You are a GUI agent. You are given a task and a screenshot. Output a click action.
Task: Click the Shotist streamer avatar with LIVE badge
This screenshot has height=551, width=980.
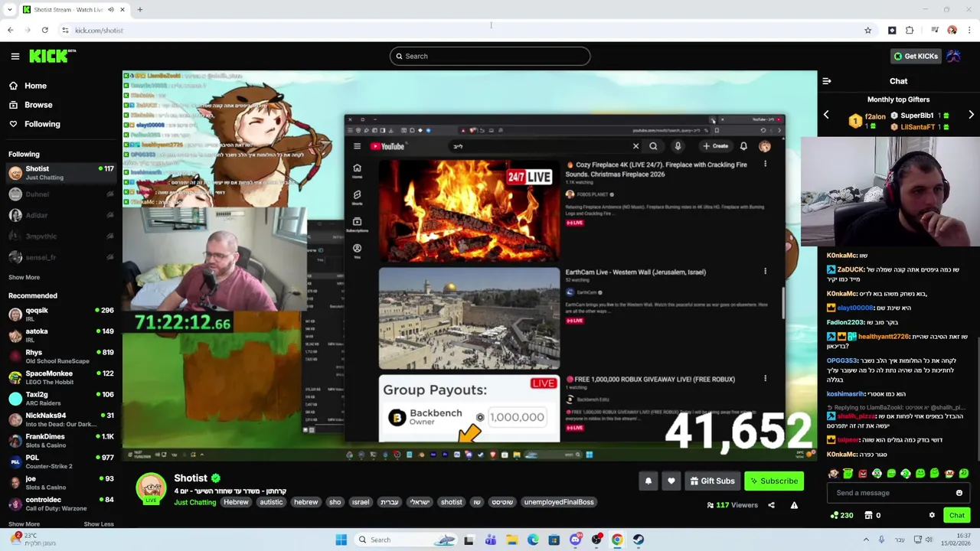151,488
